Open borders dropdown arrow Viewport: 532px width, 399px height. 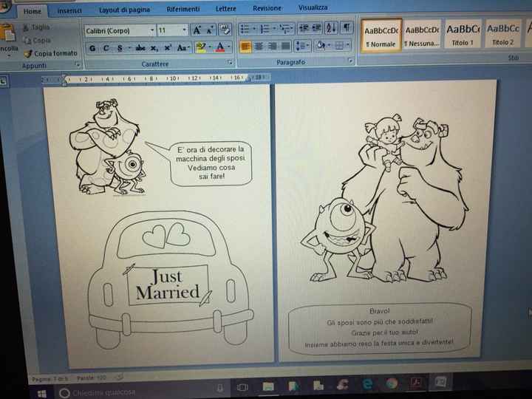click(348, 45)
